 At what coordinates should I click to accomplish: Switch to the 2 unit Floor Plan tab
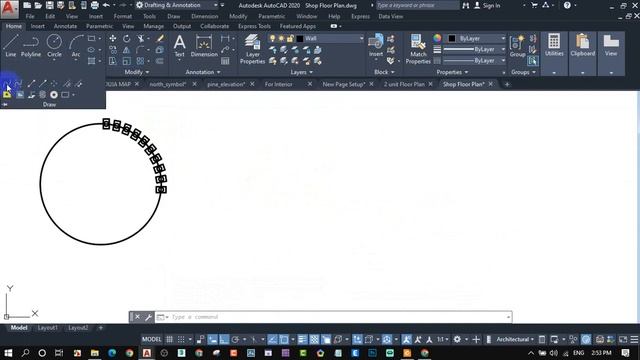coord(404,84)
